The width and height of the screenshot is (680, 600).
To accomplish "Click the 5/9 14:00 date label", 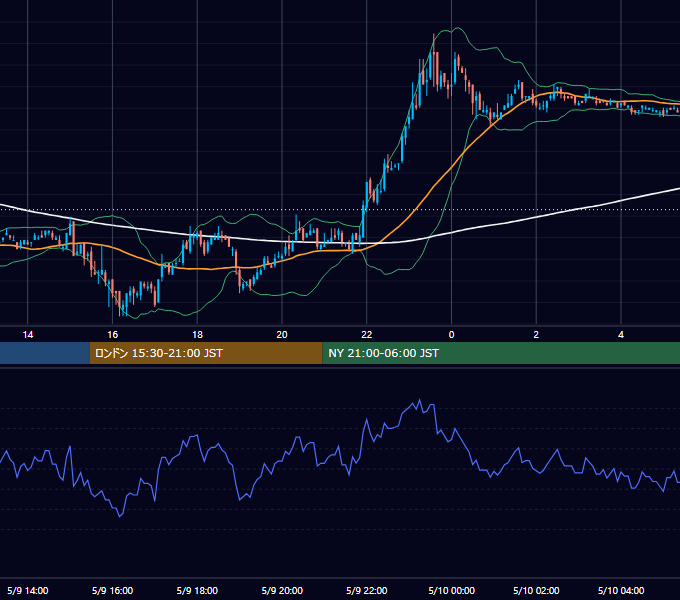I will pos(28,590).
